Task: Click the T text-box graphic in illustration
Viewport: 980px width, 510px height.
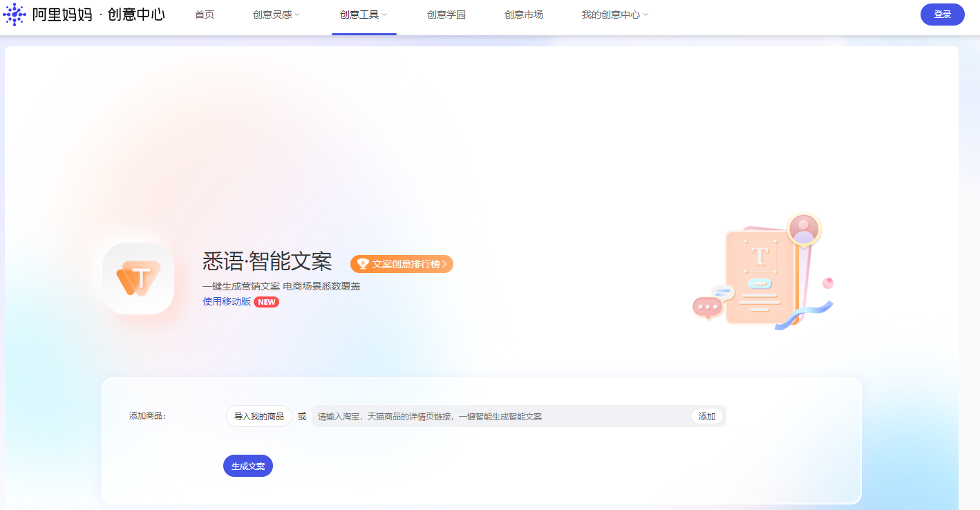Action: pos(760,256)
